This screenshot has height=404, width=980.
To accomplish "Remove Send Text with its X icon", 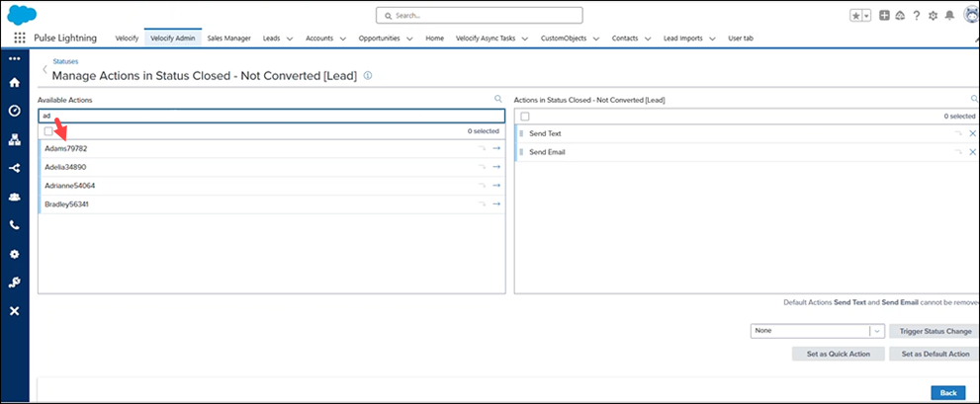I will [972, 133].
